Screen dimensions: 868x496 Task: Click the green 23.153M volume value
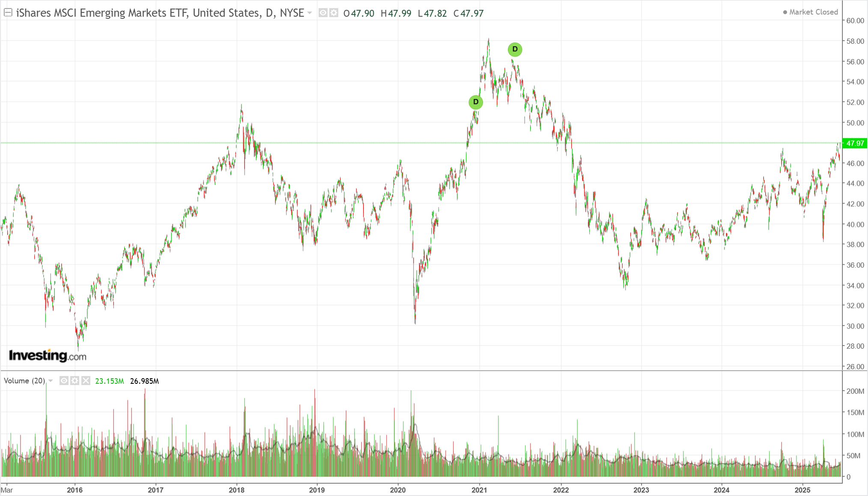pyautogui.click(x=109, y=381)
